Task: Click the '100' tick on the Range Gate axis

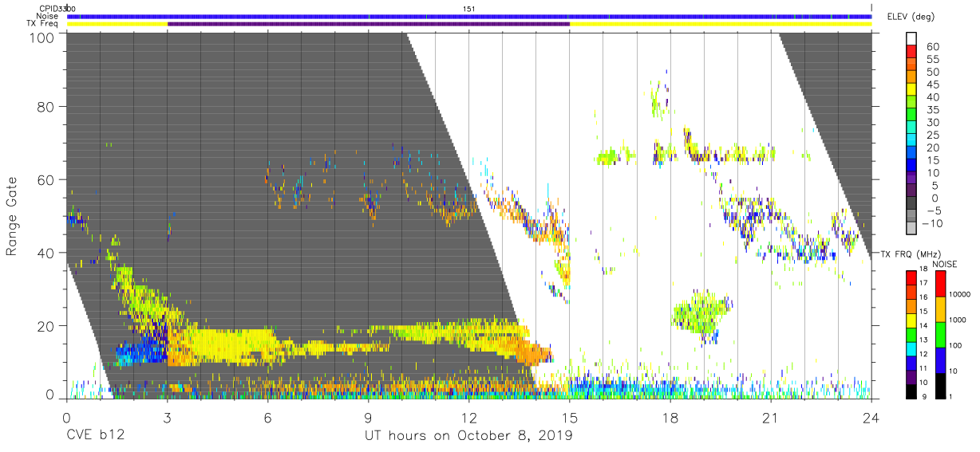Action: [44, 37]
